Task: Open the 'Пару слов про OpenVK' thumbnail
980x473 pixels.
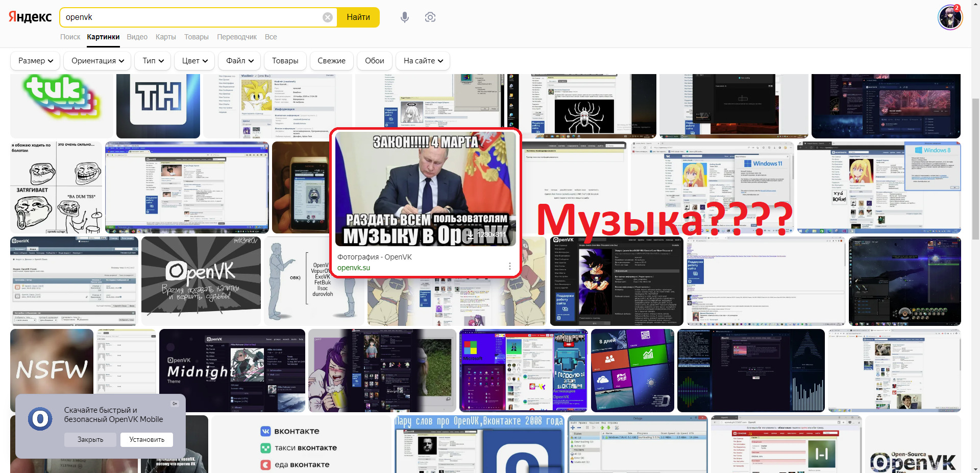Action: [480, 444]
